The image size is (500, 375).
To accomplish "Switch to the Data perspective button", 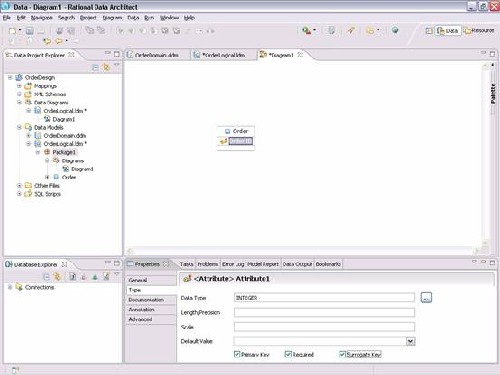I will 448,31.
